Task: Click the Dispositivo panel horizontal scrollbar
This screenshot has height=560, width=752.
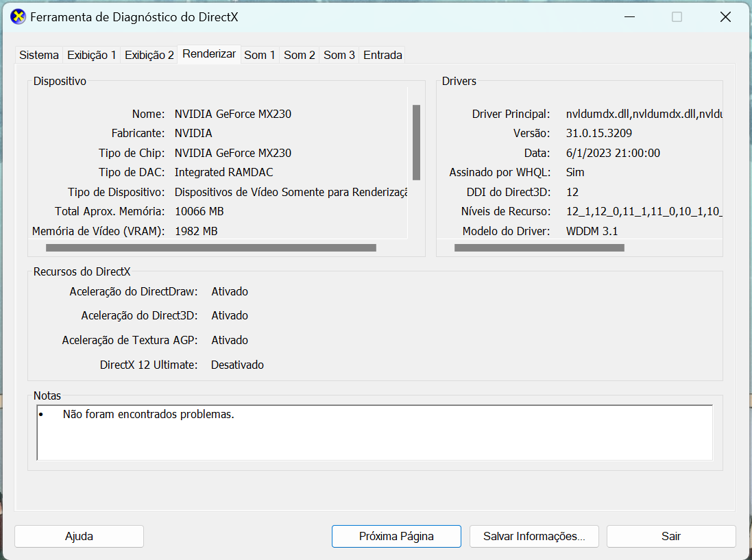Action: [x=210, y=247]
